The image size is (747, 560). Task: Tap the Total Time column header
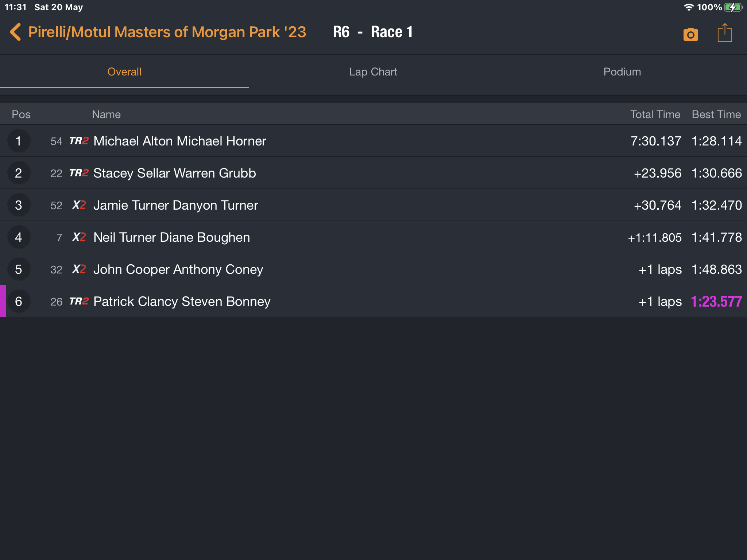click(x=655, y=114)
